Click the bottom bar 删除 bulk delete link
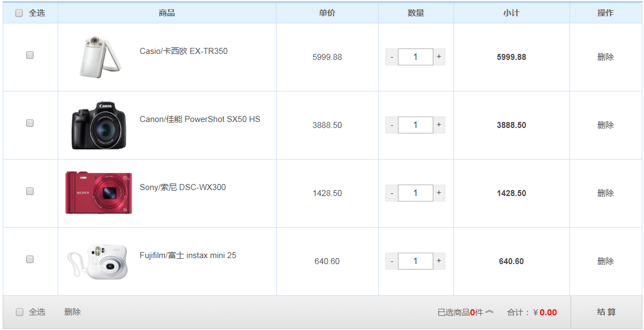644x330 pixels. [x=72, y=312]
